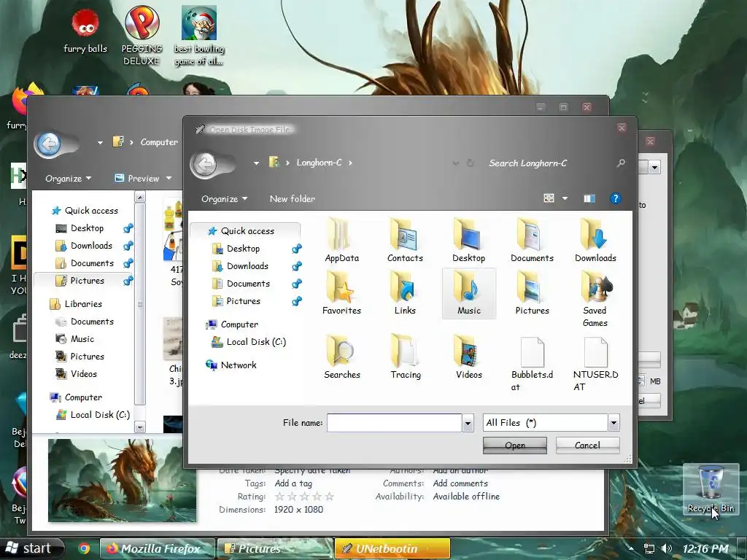Launch the best bowling game desktop shortcut
The height and width of the screenshot is (560, 747).
198,36
